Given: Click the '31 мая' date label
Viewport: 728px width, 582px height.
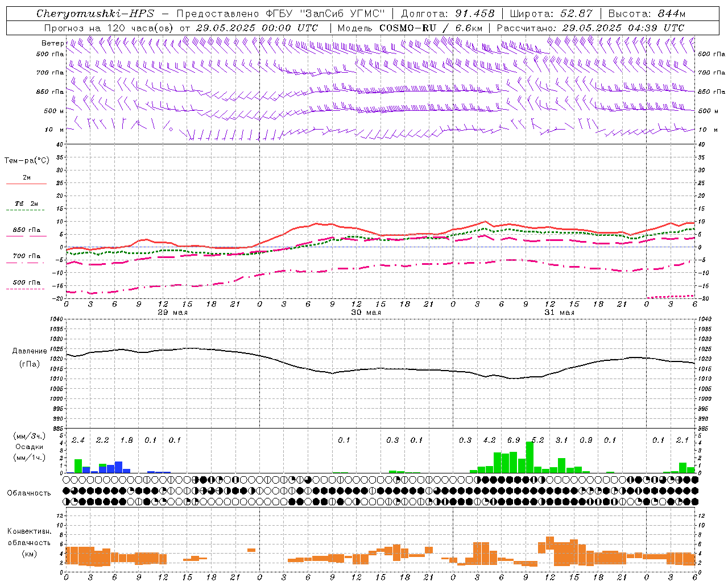Looking at the screenshot, I should point(559,313).
